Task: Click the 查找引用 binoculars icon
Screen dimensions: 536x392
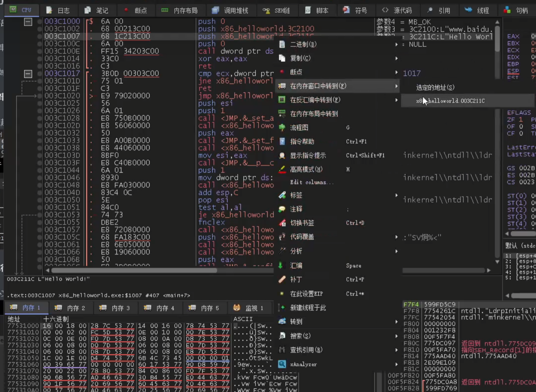Action: tap(282, 350)
